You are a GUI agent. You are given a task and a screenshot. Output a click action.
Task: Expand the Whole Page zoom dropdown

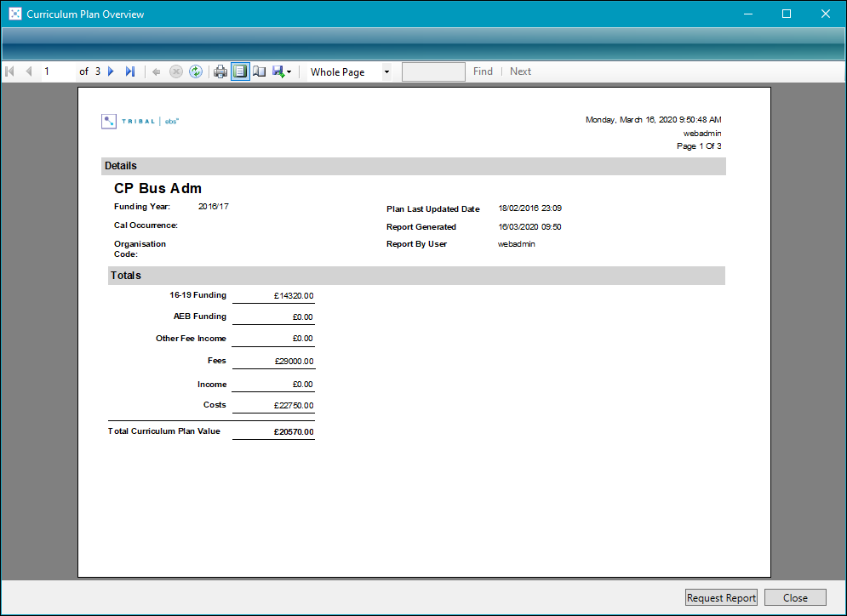pos(386,72)
